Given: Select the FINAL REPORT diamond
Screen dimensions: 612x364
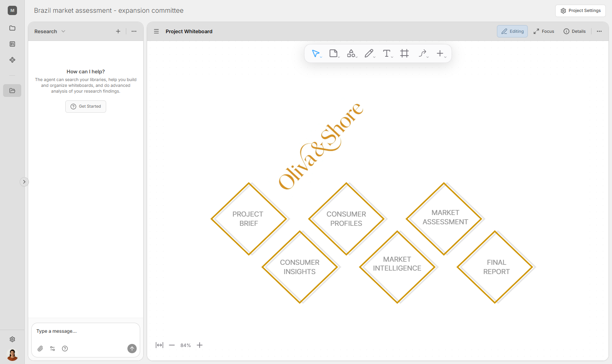Looking at the screenshot, I should [495, 267].
